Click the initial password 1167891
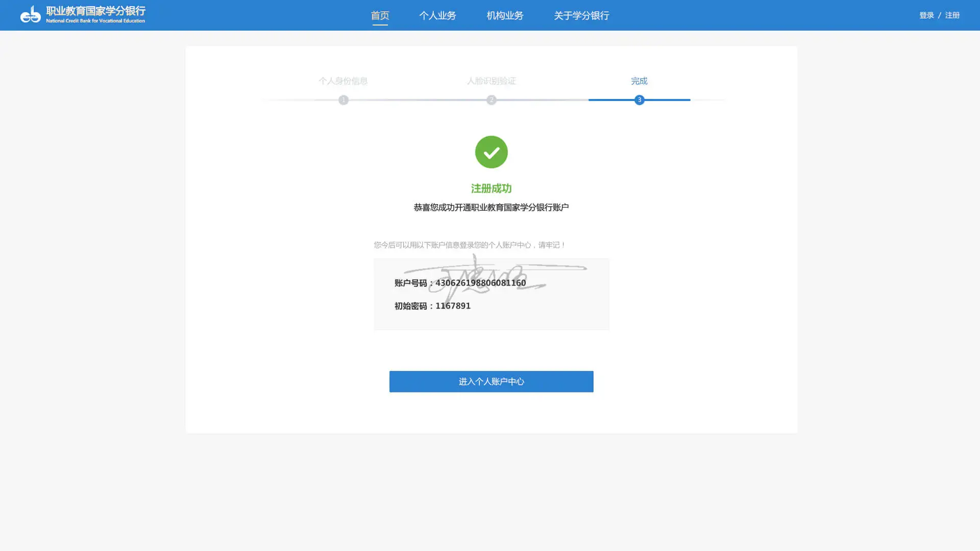The width and height of the screenshot is (980, 551). [x=453, y=306]
